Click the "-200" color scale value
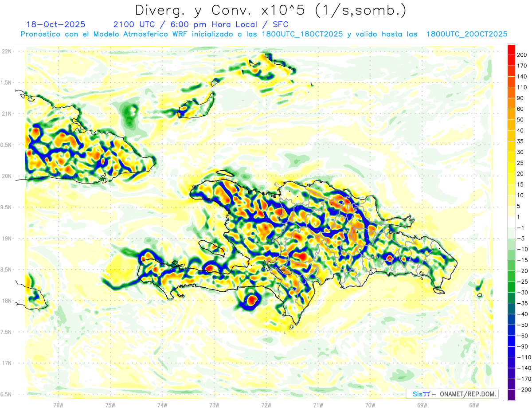This screenshot has width=532, height=411. (524, 390)
